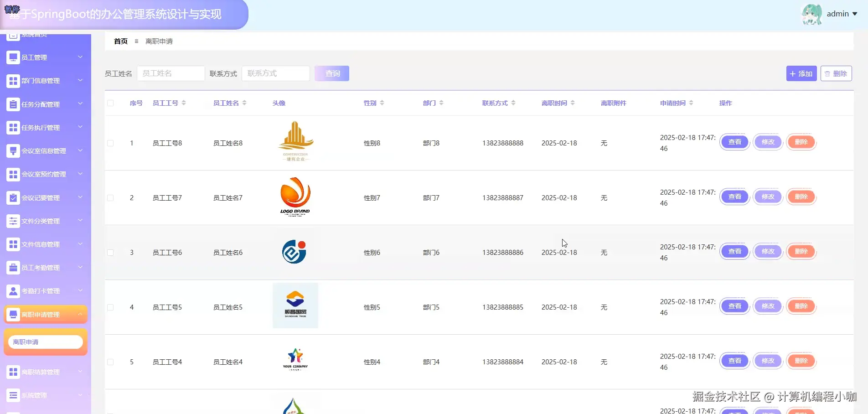This screenshot has width=868, height=414.
Task: Go to 首页 in the breadcrumb
Action: (121, 41)
